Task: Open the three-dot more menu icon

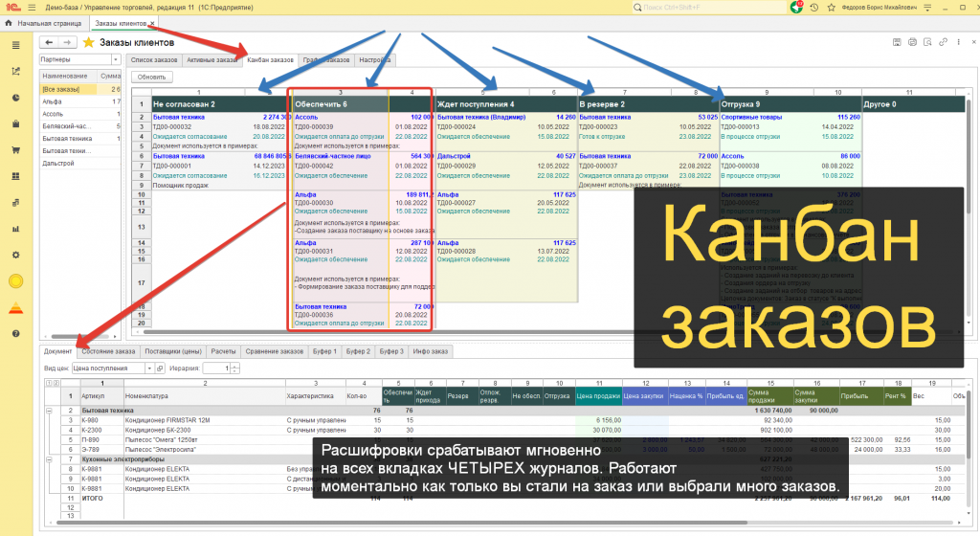Action: pos(958,42)
